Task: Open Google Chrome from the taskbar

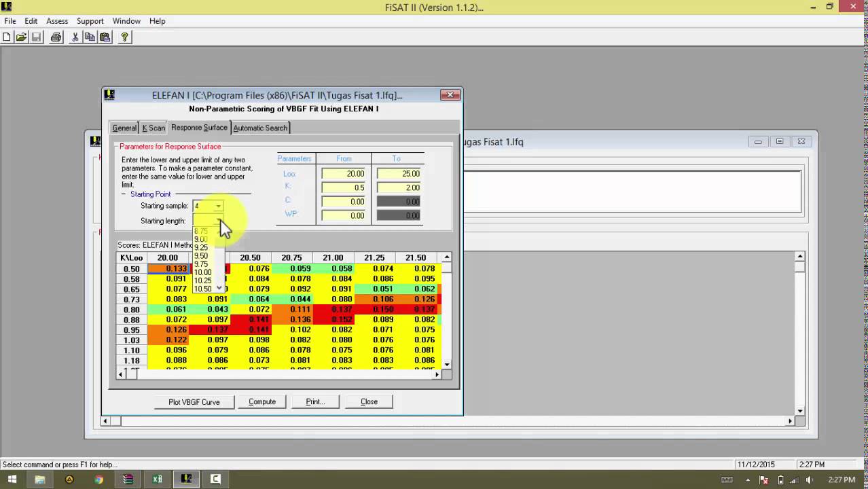Action: (x=98, y=479)
